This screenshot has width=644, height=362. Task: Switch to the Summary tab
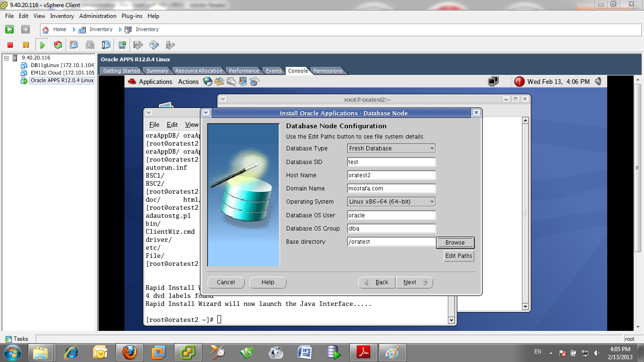157,71
